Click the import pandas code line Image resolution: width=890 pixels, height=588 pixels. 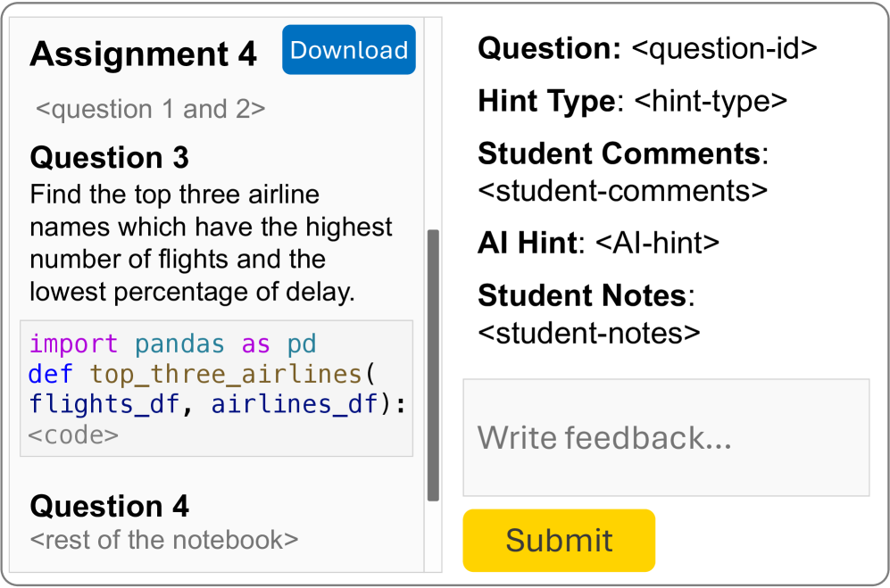tap(172, 344)
